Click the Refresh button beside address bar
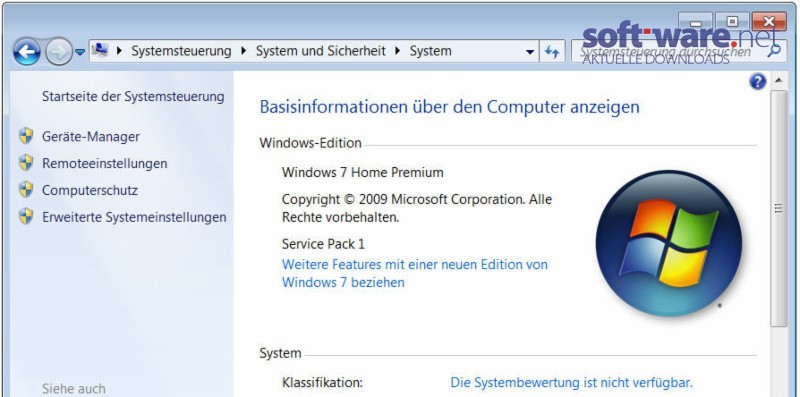800x397 pixels. click(x=552, y=51)
